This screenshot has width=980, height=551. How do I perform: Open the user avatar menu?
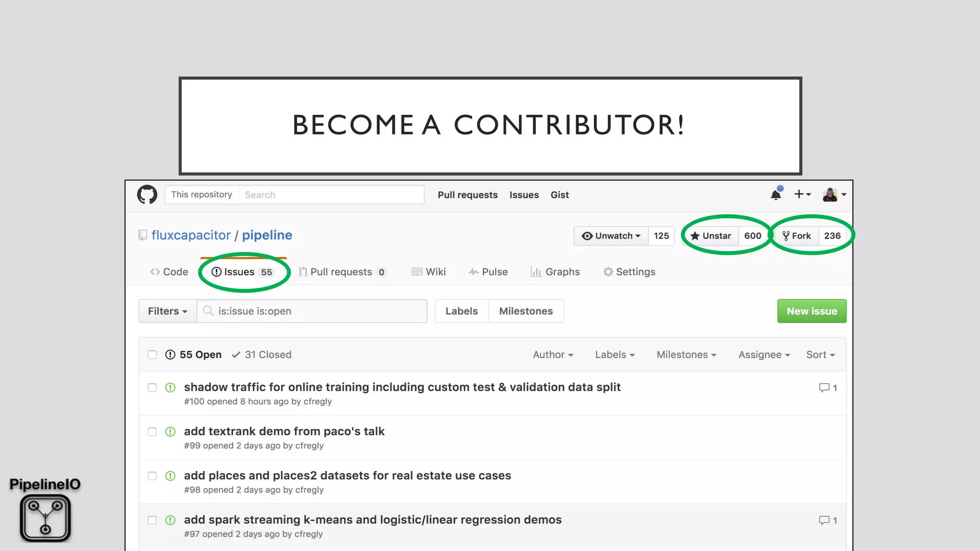tap(835, 194)
